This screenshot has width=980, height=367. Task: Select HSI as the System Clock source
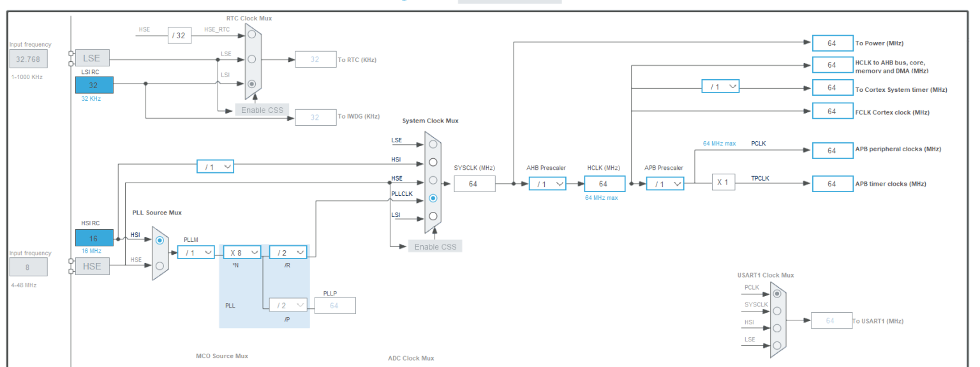tap(433, 162)
